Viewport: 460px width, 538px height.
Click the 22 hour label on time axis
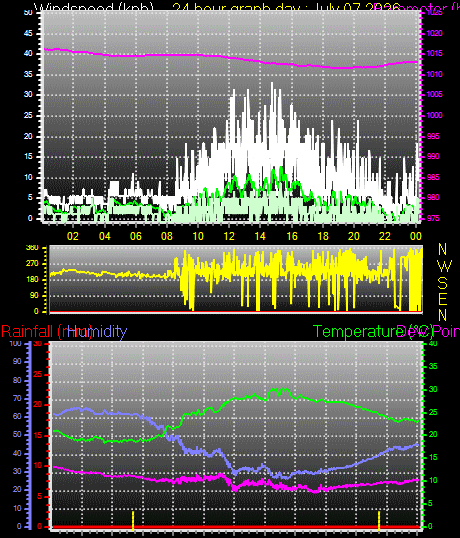[x=385, y=236]
